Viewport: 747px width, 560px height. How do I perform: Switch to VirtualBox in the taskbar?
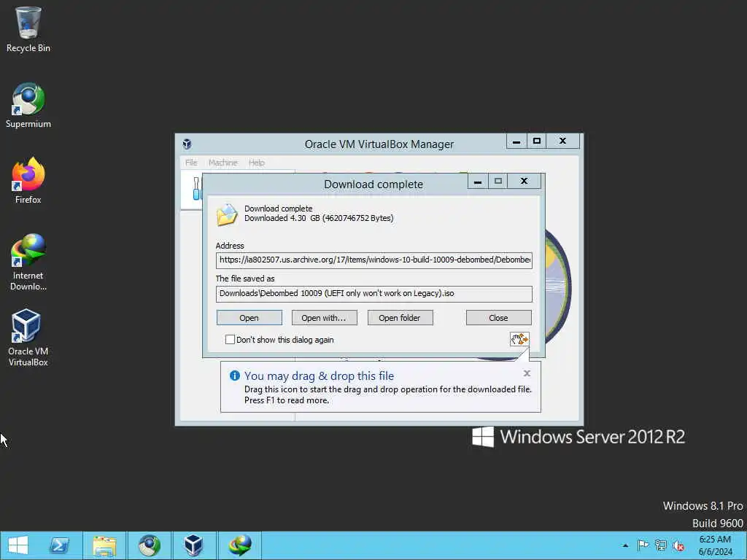193,545
